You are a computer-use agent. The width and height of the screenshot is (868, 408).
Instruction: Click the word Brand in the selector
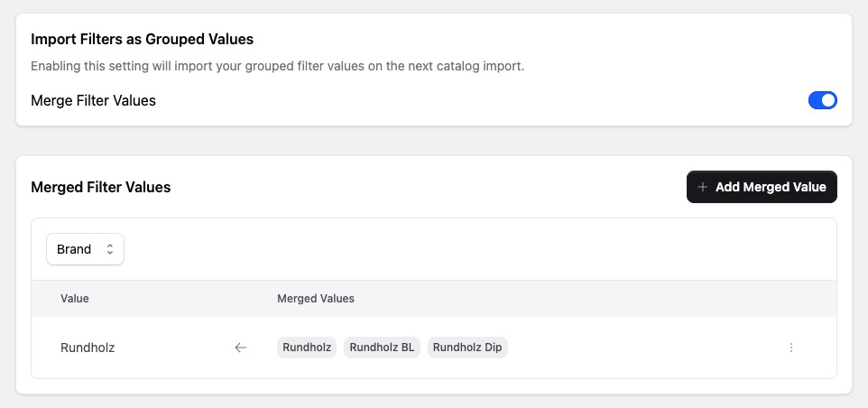pos(74,249)
